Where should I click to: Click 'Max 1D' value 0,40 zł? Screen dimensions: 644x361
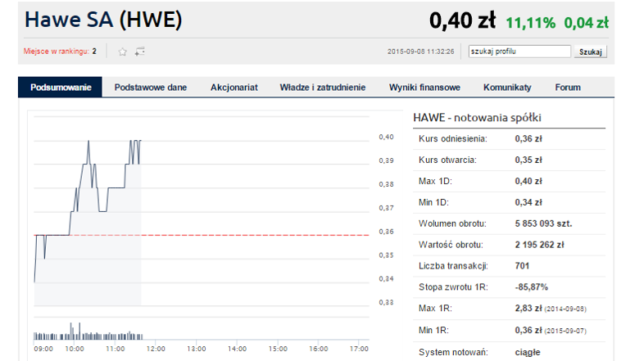(x=528, y=182)
